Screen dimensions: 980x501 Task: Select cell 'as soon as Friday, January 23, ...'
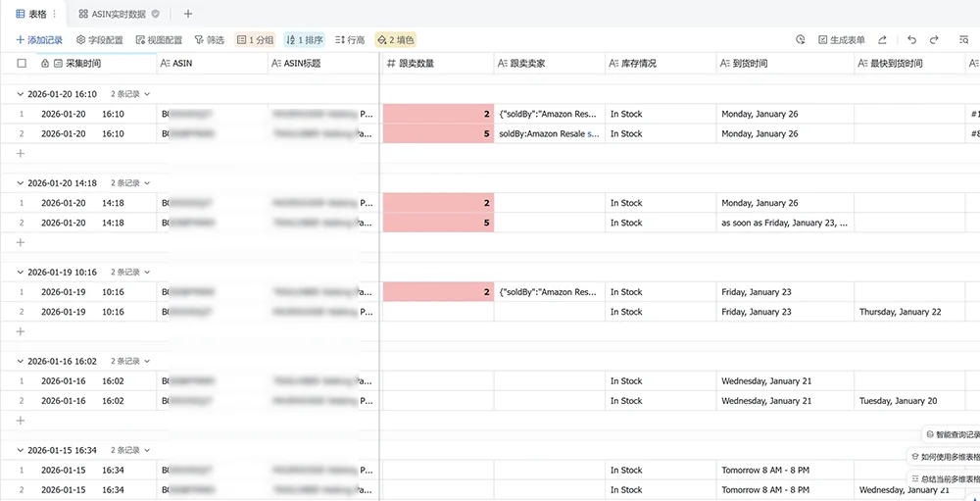click(785, 223)
